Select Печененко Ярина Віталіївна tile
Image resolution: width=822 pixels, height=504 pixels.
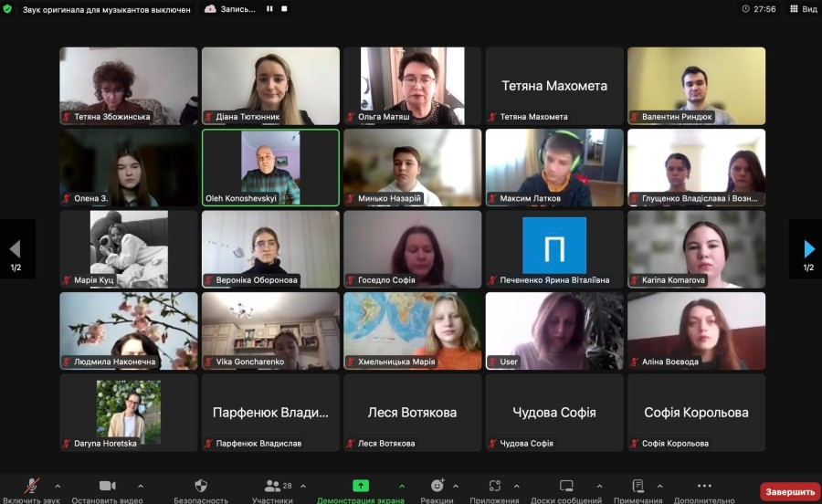pyautogui.click(x=554, y=249)
